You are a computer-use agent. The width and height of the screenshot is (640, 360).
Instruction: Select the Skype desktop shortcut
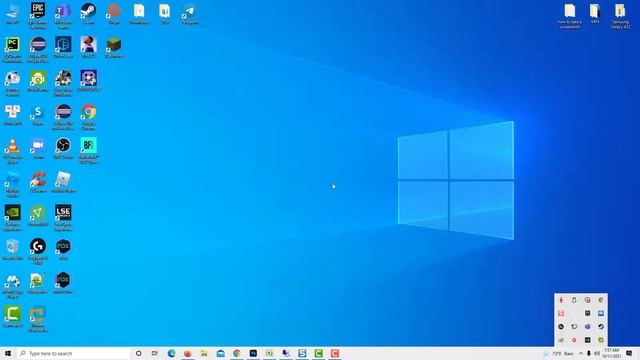click(x=38, y=114)
